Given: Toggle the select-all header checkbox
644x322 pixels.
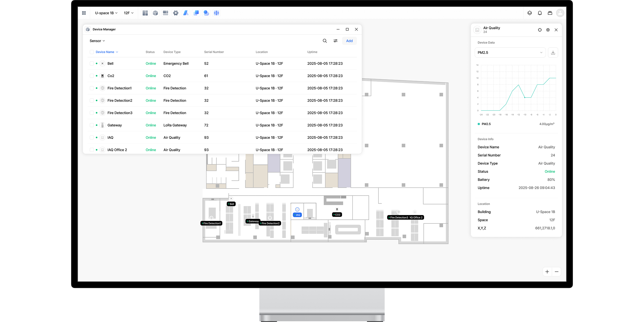Looking at the screenshot, I should [92, 52].
